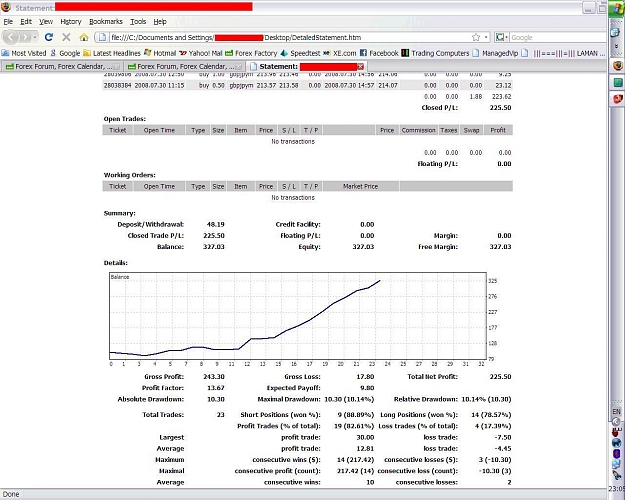Click the Show Desktop quick launch icon

[x=615, y=33]
